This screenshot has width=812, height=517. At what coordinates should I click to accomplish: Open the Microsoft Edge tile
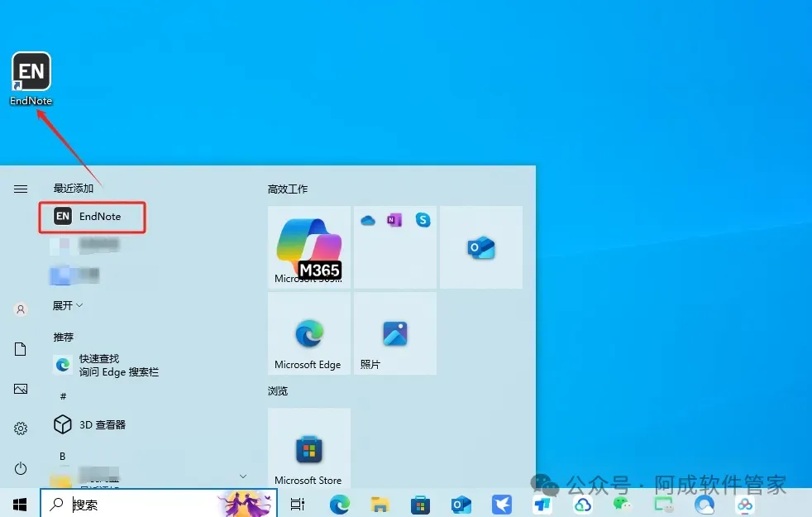point(309,333)
